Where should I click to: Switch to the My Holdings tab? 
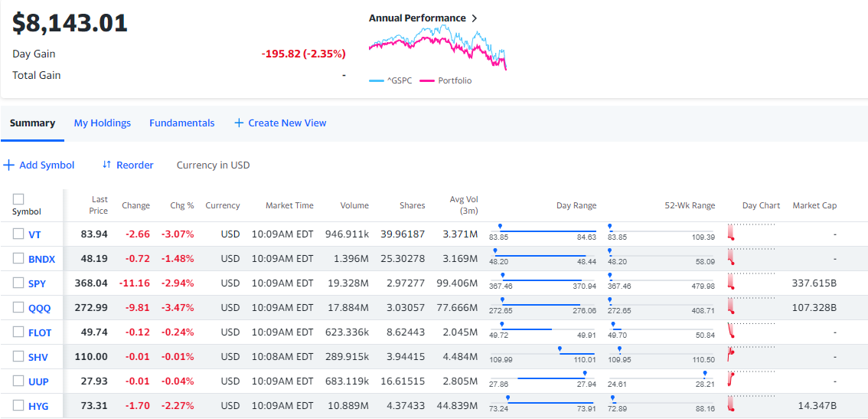(x=103, y=123)
